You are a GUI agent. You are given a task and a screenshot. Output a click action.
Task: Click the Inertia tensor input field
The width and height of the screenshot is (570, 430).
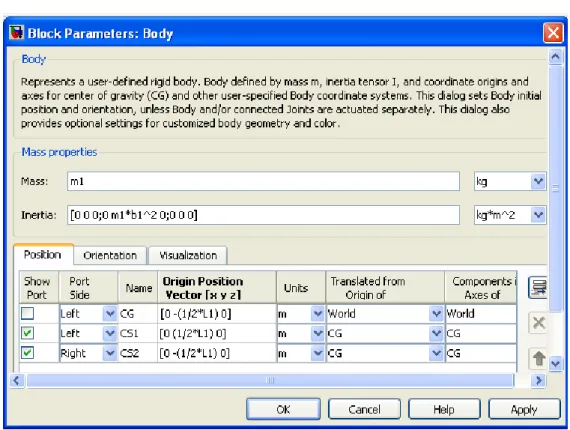[x=263, y=215]
